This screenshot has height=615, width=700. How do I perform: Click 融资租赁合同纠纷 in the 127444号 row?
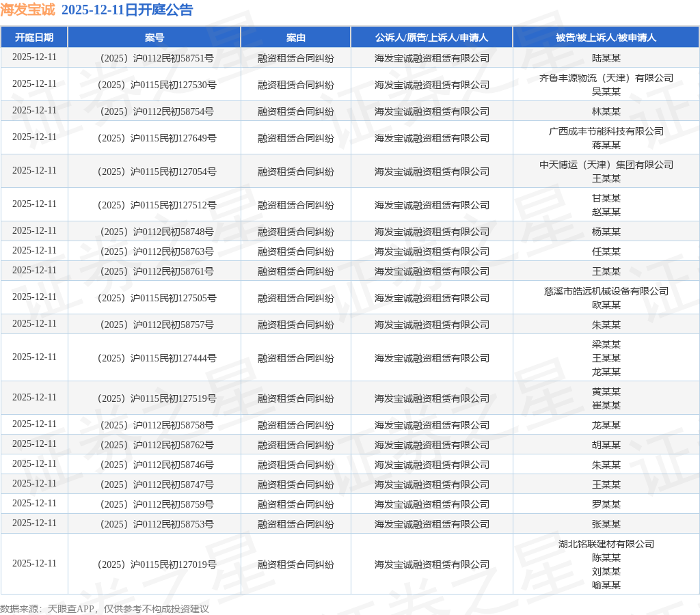pyautogui.click(x=295, y=358)
